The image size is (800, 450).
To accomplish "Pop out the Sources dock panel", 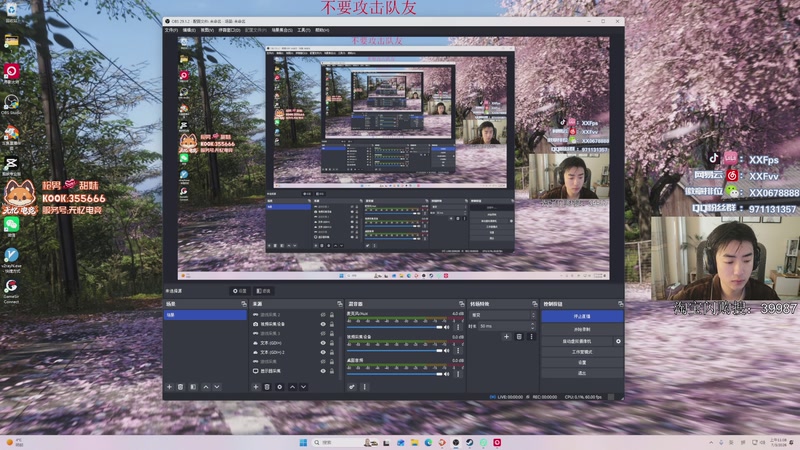I will (x=340, y=304).
